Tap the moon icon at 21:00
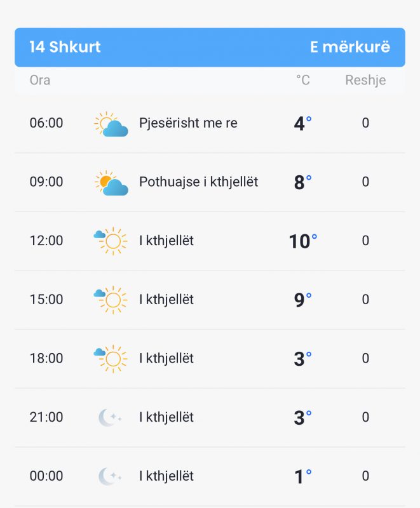Screen dimensions: 420x508 110,417
